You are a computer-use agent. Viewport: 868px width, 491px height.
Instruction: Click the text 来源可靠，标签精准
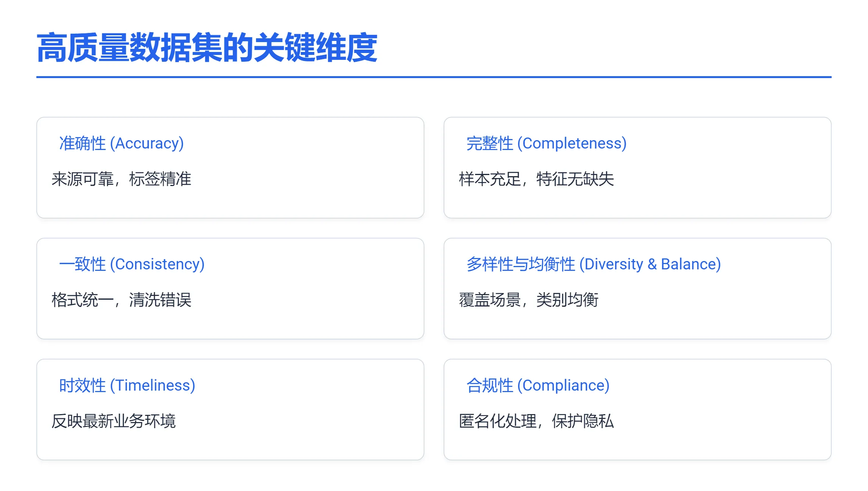click(x=122, y=179)
